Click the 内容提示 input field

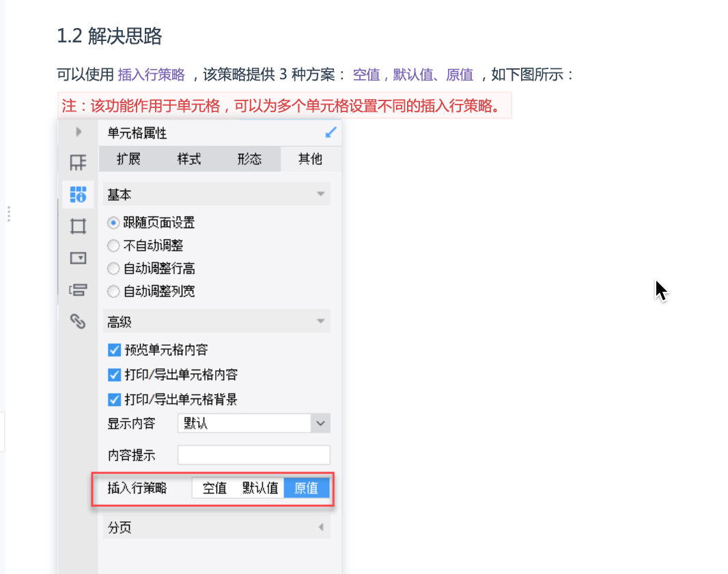click(x=254, y=455)
